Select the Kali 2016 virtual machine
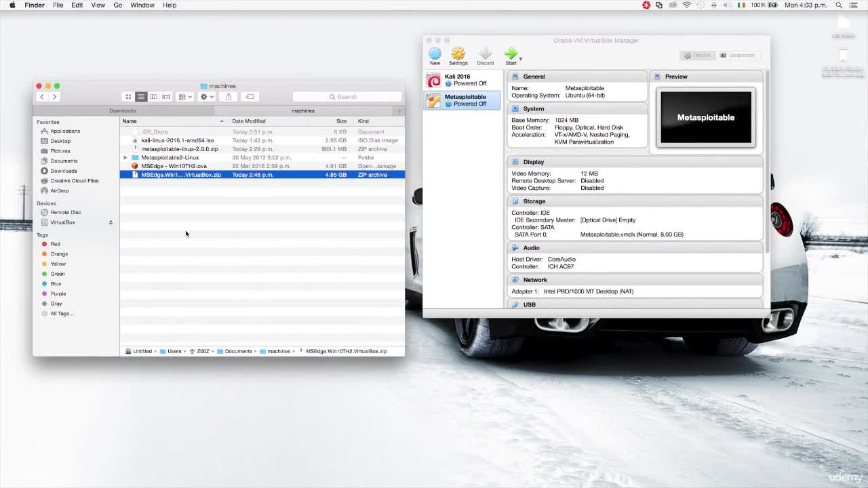This screenshot has width=868, height=488. point(463,80)
